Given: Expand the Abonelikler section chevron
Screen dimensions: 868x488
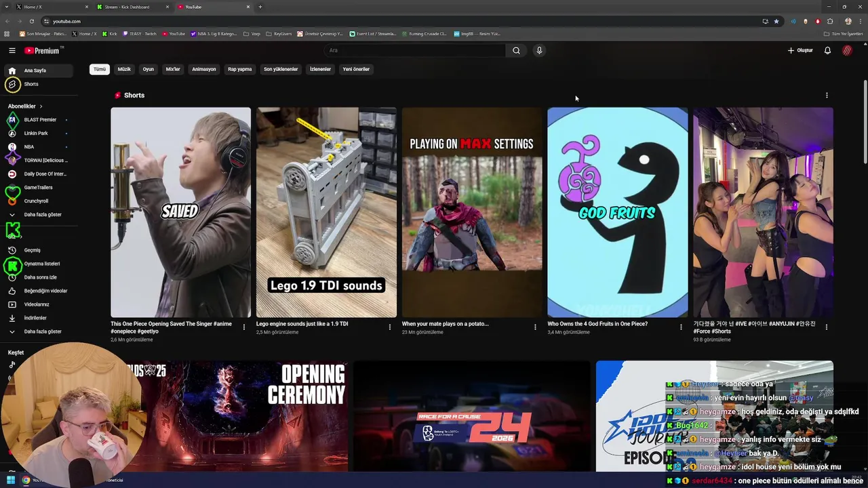Looking at the screenshot, I should pos(41,106).
